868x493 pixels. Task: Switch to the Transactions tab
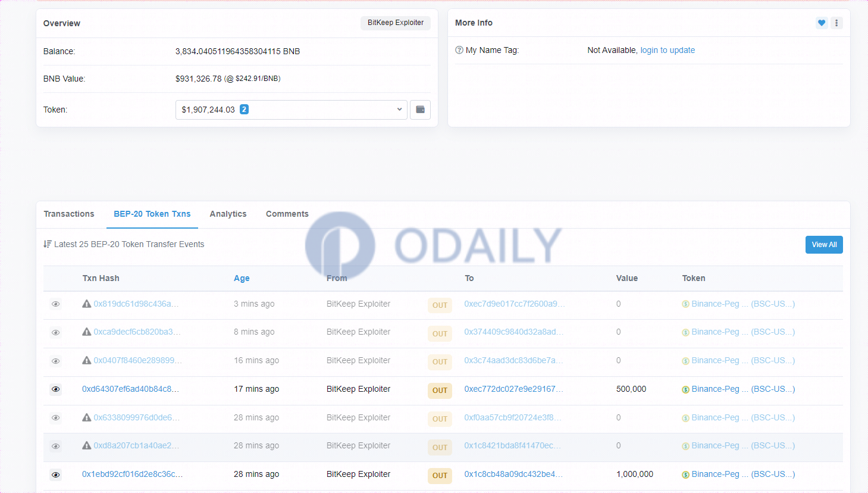tap(69, 214)
